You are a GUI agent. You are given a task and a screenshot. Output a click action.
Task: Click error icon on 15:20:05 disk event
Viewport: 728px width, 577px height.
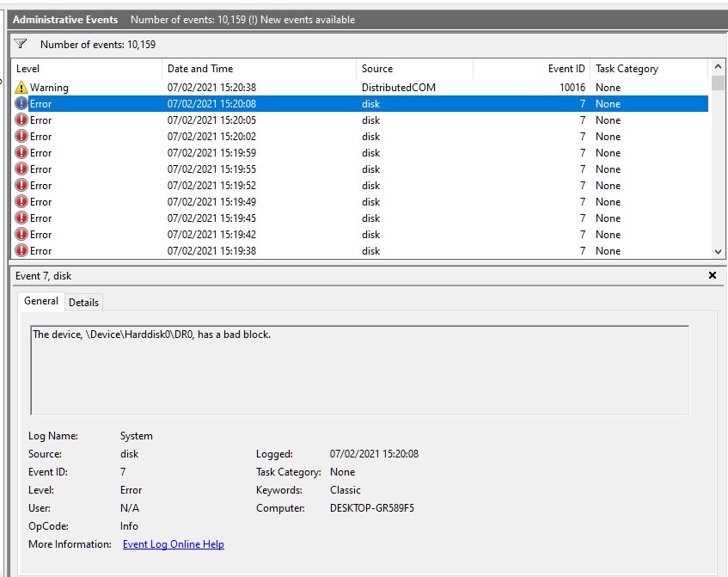point(21,120)
